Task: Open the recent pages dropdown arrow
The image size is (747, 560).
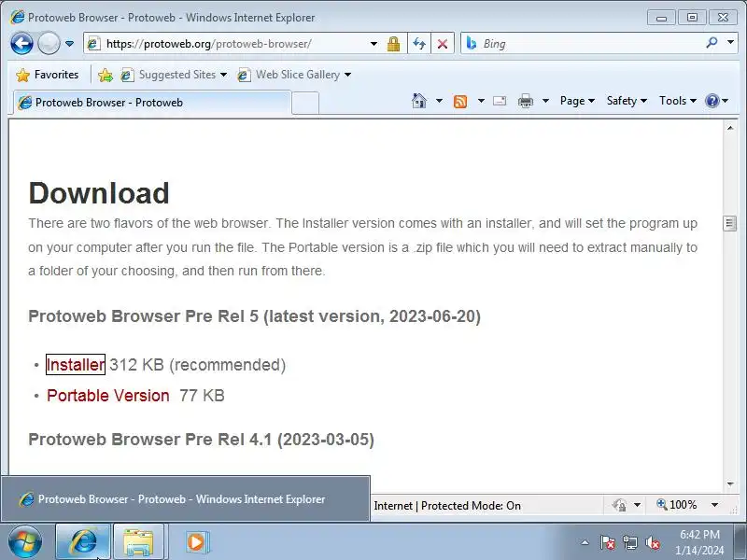Action: [x=69, y=44]
